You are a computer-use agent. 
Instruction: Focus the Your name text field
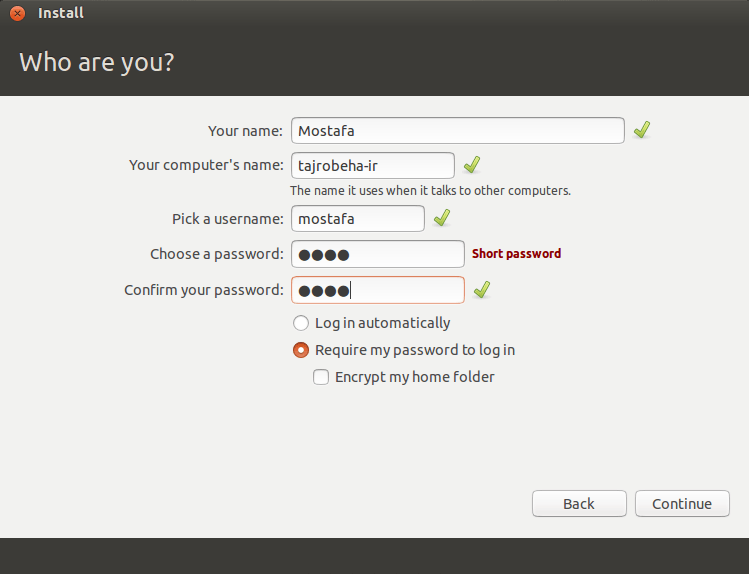click(x=457, y=131)
